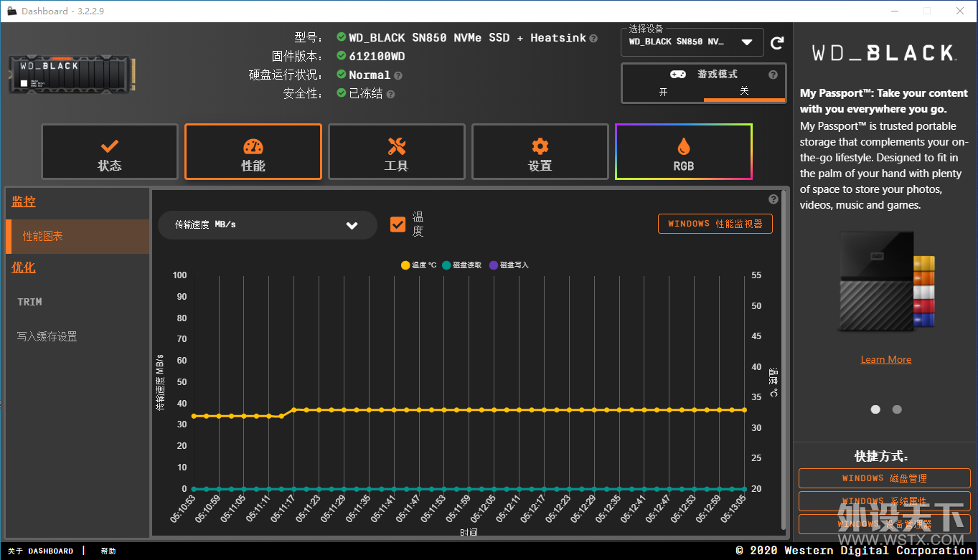Toggle the 温度 temperature checkbox
Screen dimensions: 978x560
pyautogui.click(x=398, y=224)
